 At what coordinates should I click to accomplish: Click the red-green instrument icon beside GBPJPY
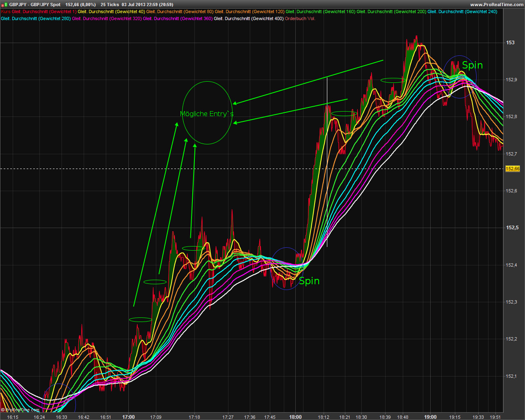(x=5, y=5)
